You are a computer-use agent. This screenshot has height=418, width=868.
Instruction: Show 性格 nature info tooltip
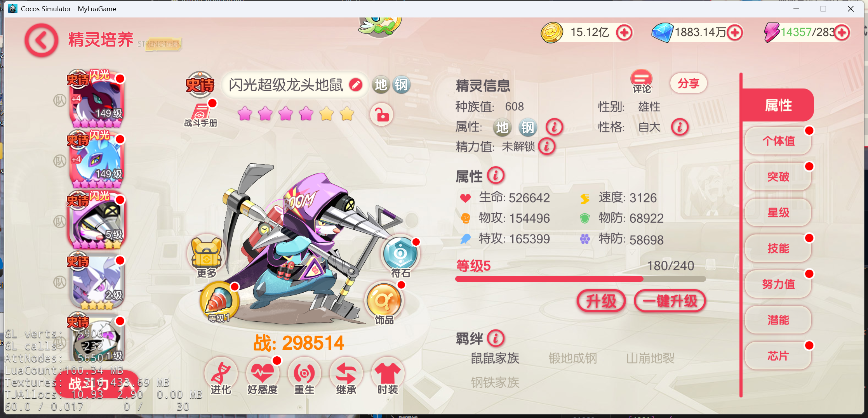(680, 127)
